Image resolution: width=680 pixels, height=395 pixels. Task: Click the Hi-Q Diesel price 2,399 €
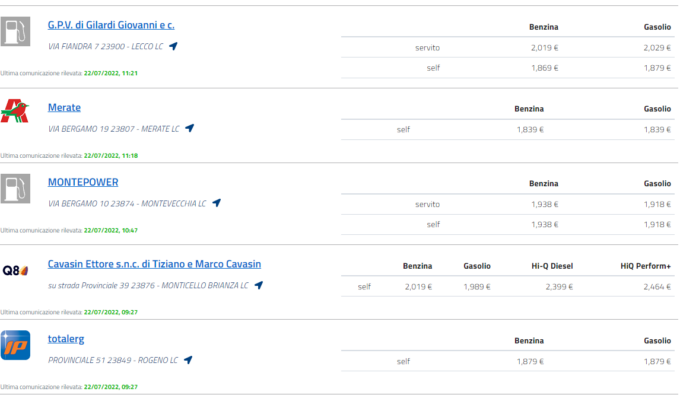pos(559,287)
